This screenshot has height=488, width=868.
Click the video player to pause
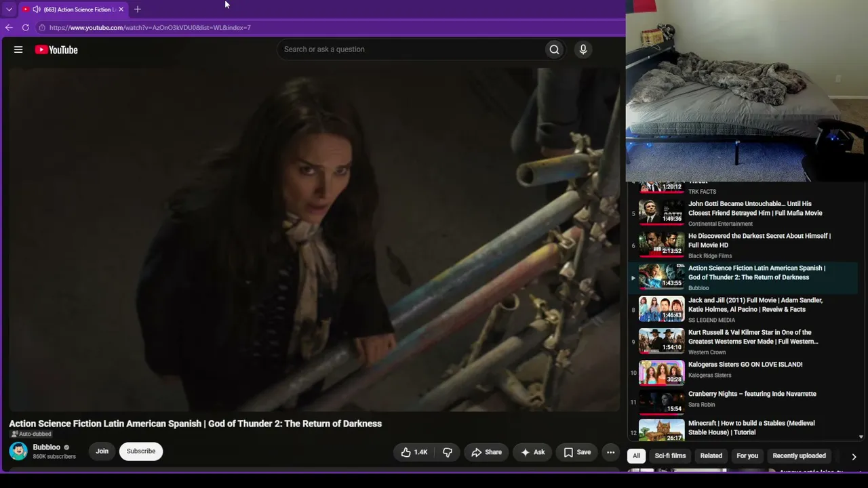tap(314, 239)
